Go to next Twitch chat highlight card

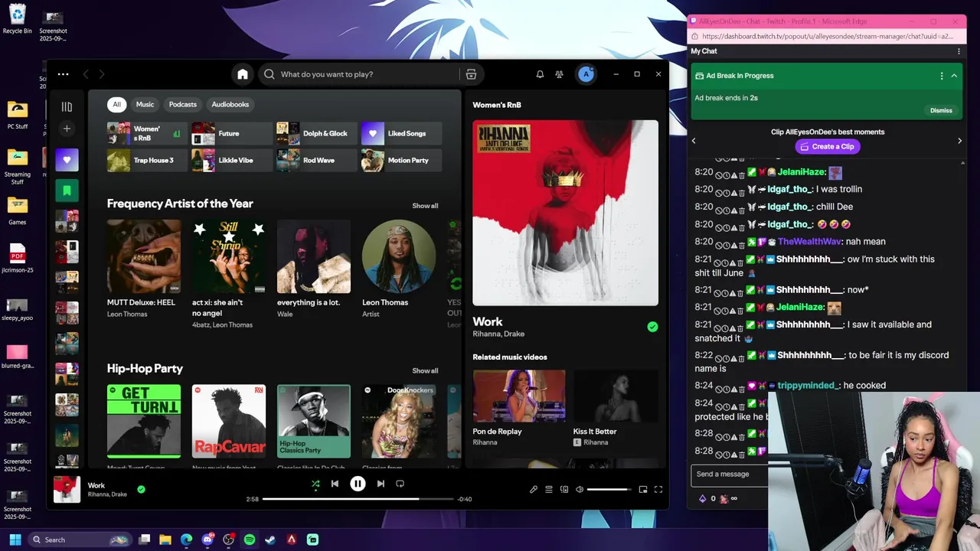(x=959, y=141)
